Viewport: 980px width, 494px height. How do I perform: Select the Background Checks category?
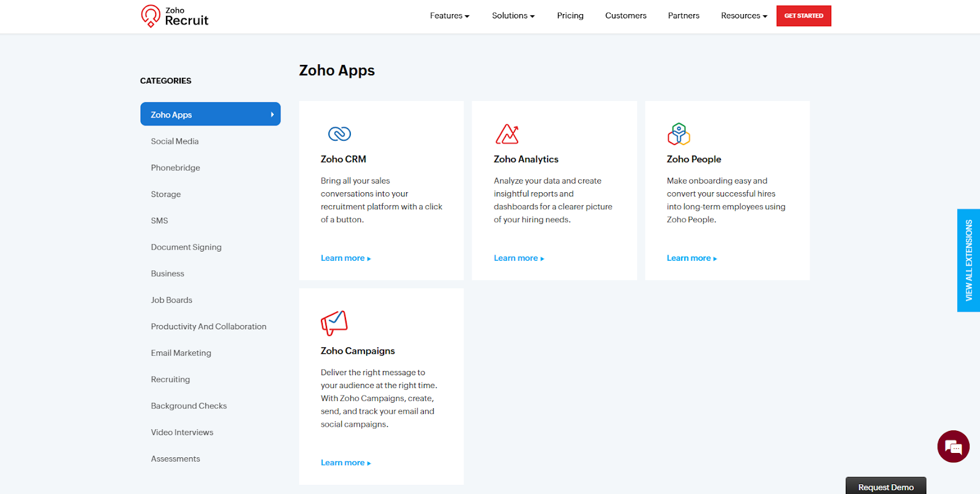point(189,406)
